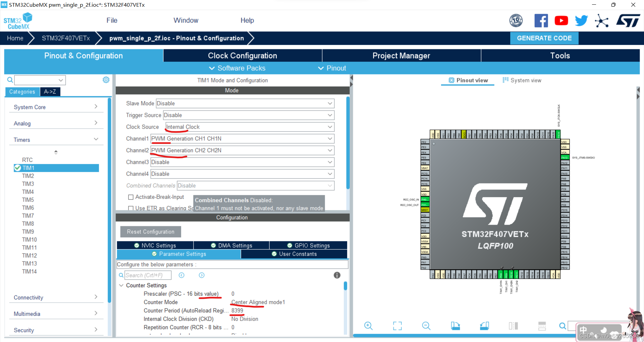Click the Counter Period value 8399
644x342 pixels.
(x=237, y=310)
